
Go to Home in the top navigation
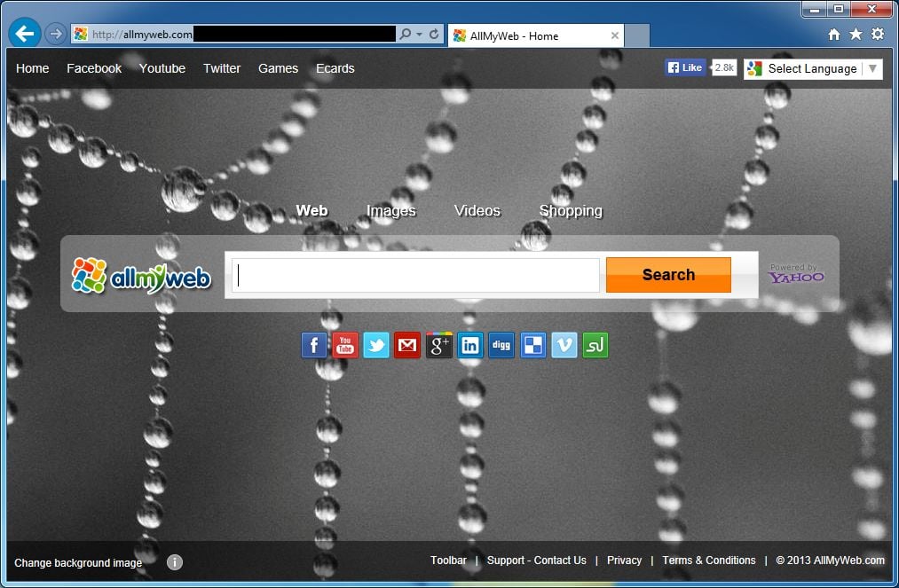[x=32, y=68]
